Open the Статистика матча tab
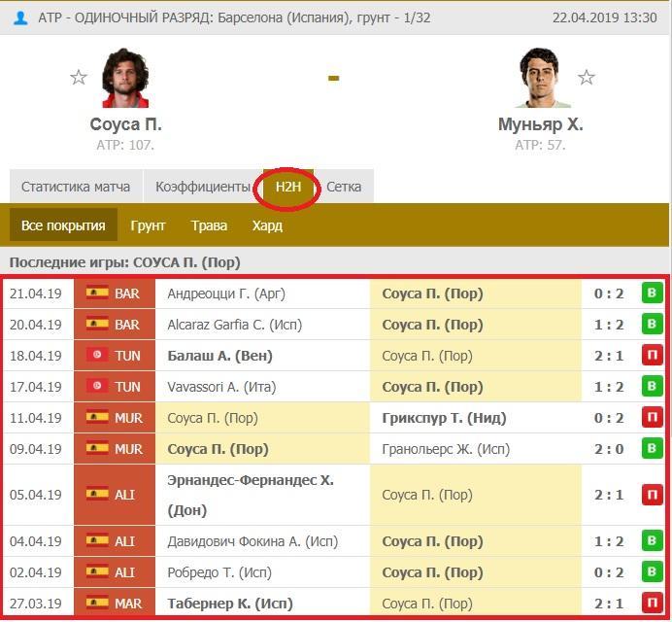 (76, 187)
